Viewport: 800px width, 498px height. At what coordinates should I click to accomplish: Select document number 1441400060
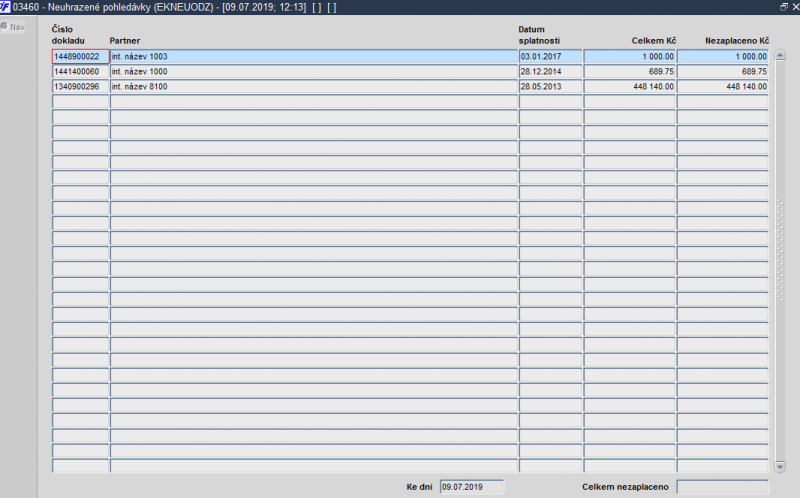pos(81,71)
